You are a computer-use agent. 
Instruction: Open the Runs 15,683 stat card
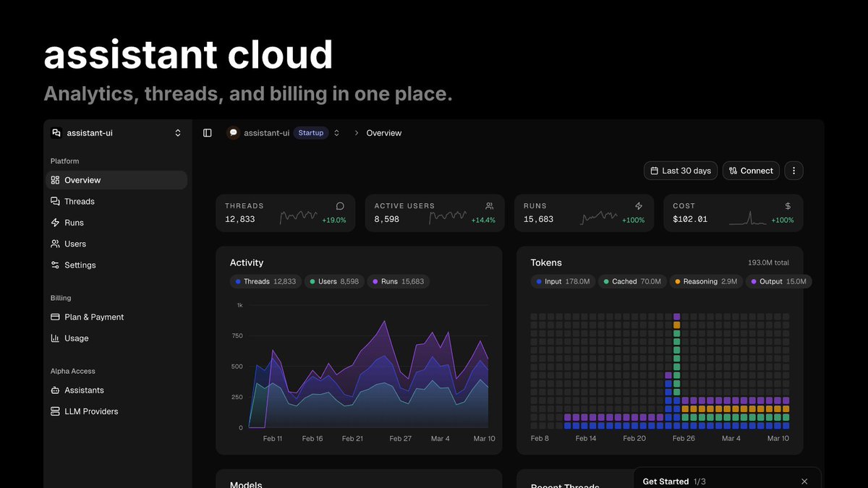[x=584, y=213]
